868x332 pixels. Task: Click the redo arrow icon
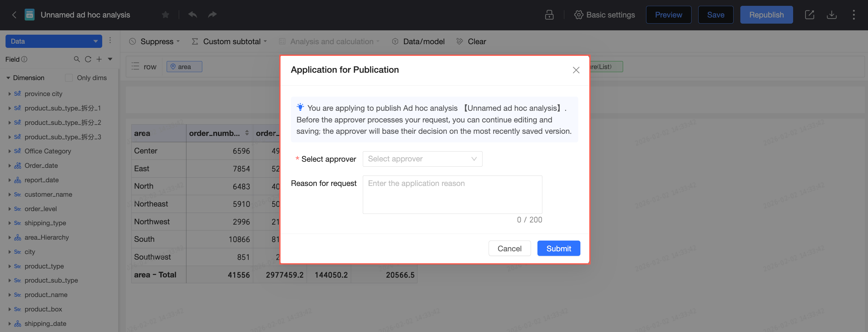tap(212, 15)
